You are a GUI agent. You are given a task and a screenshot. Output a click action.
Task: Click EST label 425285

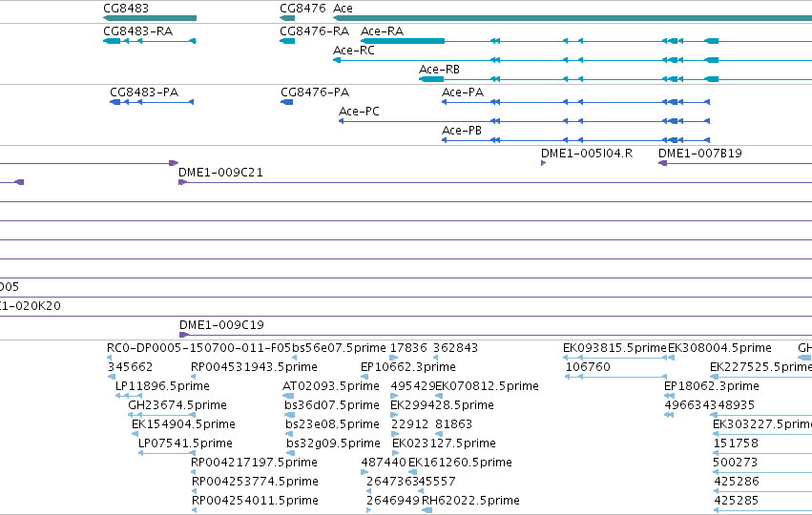(737, 501)
